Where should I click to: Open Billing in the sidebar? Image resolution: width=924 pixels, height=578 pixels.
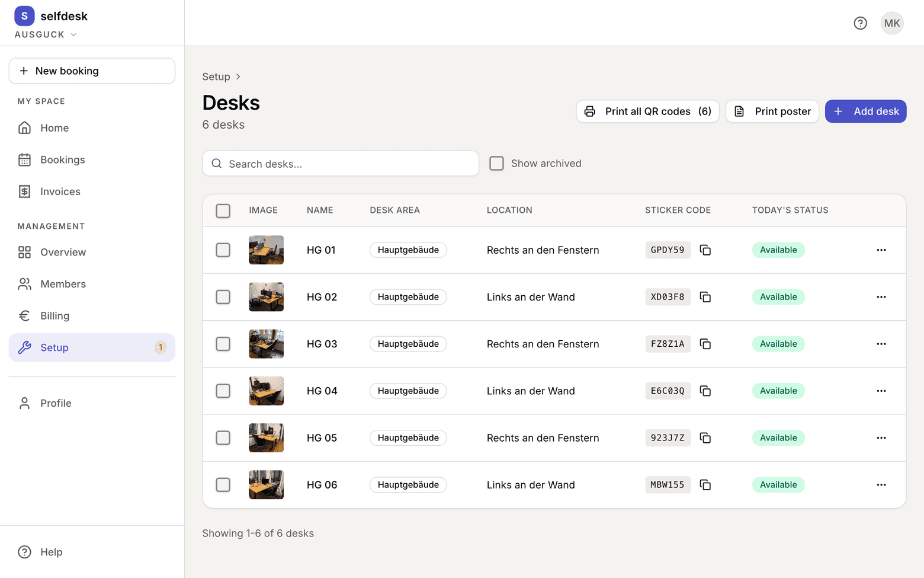tap(92, 316)
